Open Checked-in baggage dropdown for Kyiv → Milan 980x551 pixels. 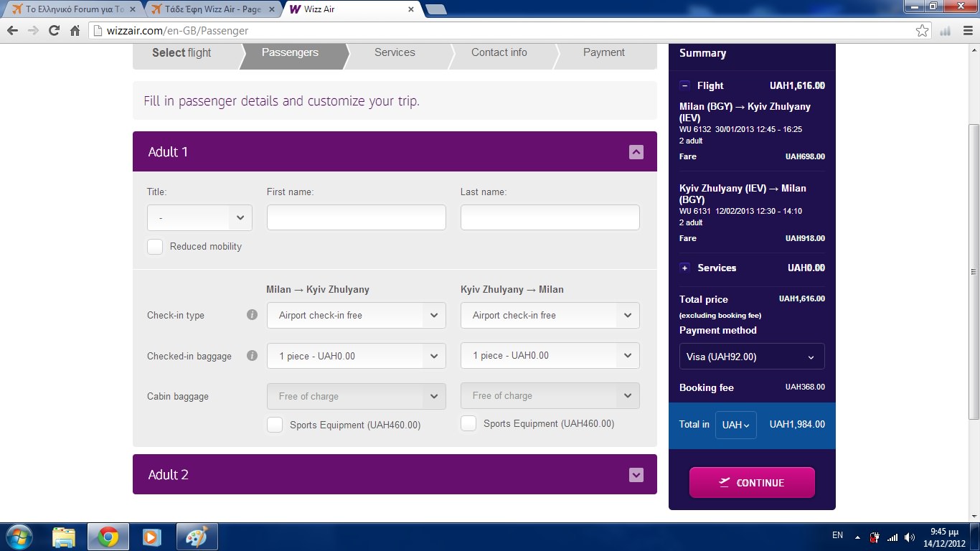[x=550, y=356]
